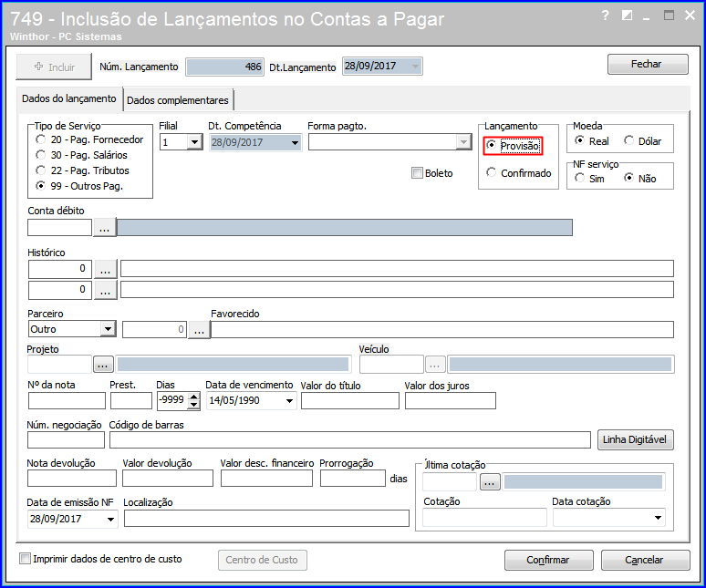706x588 pixels.
Task: Click the Valor devolução field
Action: (168, 479)
